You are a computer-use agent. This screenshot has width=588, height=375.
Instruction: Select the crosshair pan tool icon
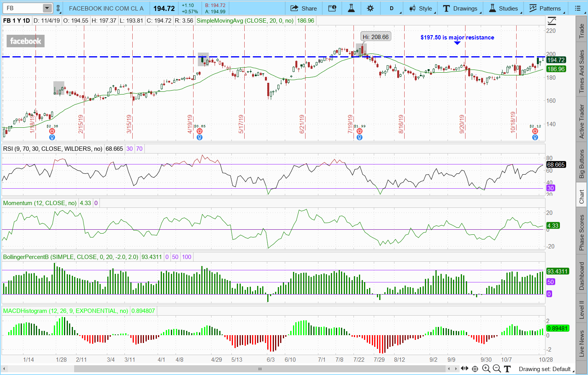[475, 368]
